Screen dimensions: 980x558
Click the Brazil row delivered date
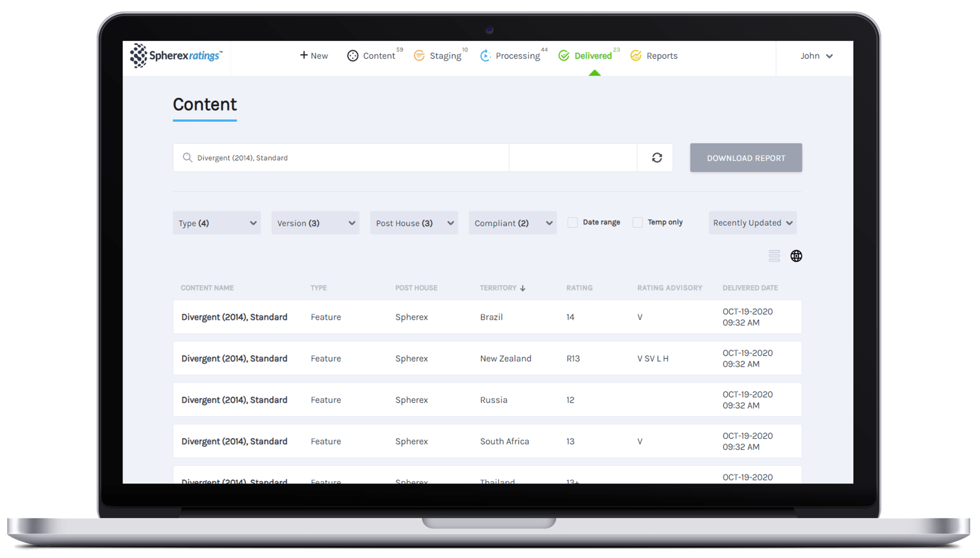tap(748, 317)
